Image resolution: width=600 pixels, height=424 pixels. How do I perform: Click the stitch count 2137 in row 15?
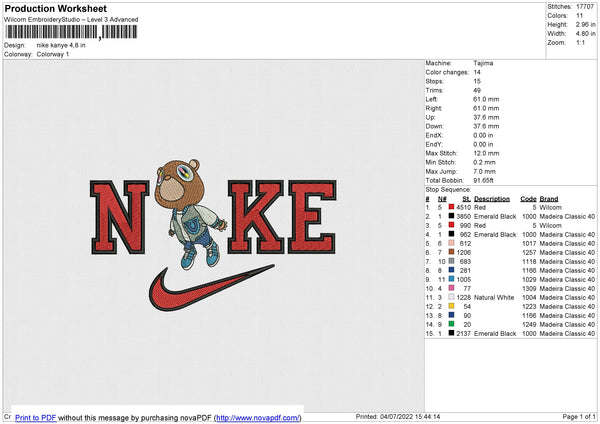[x=463, y=333]
